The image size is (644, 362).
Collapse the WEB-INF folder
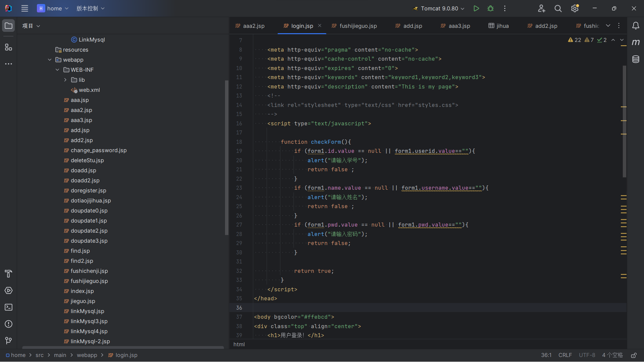[57, 70]
